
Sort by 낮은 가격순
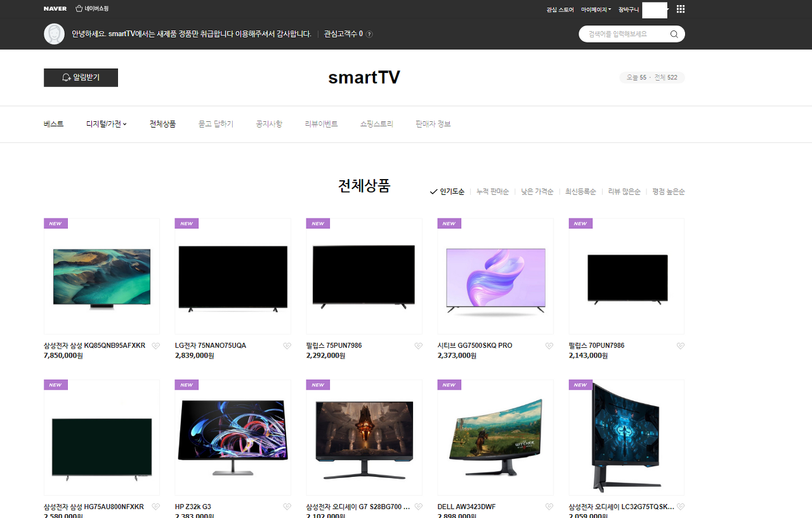[537, 192]
